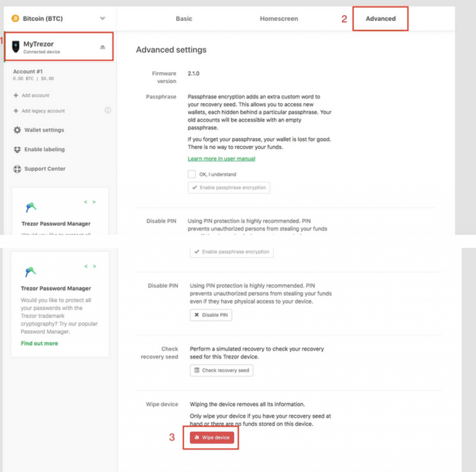476x472 pixels.
Task: Click the X icon in the Disable PIN button
Action: pyautogui.click(x=197, y=315)
